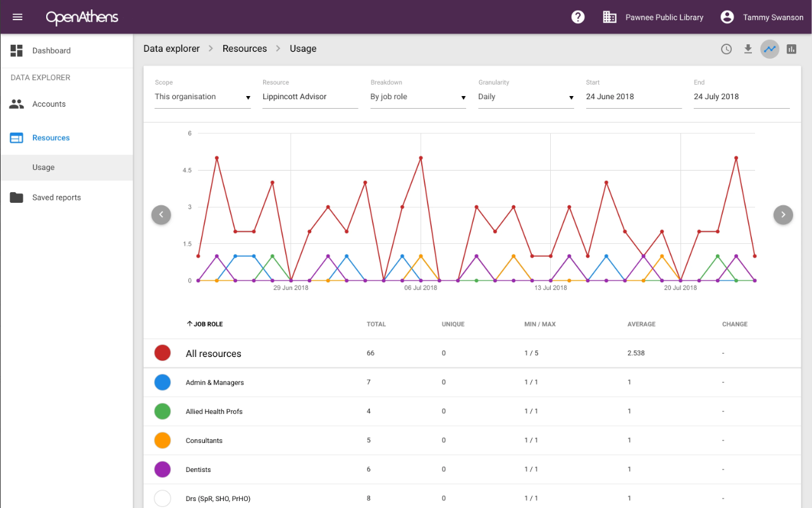The image size is (812, 508).
Task: Click the clock schedule report icon
Action: [x=727, y=49]
